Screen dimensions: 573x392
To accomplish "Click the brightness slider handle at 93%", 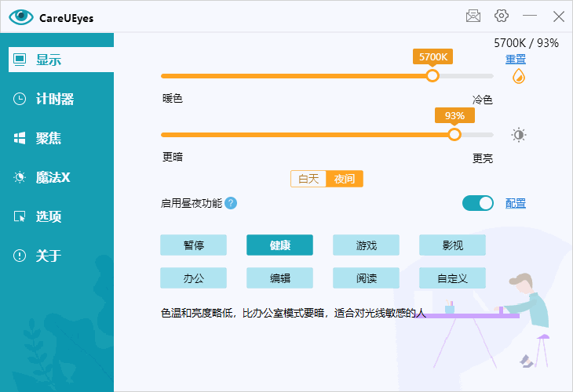I will (x=454, y=134).
